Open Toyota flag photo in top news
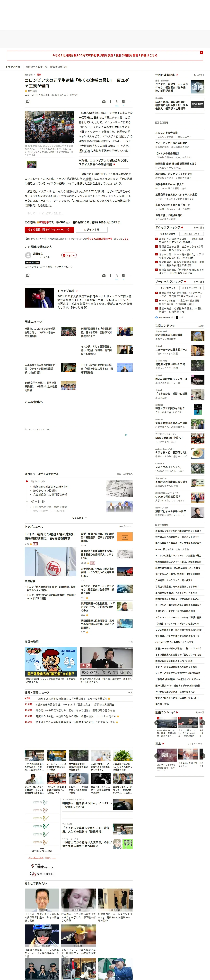210x980 pixels. click(x=50, y=562)
